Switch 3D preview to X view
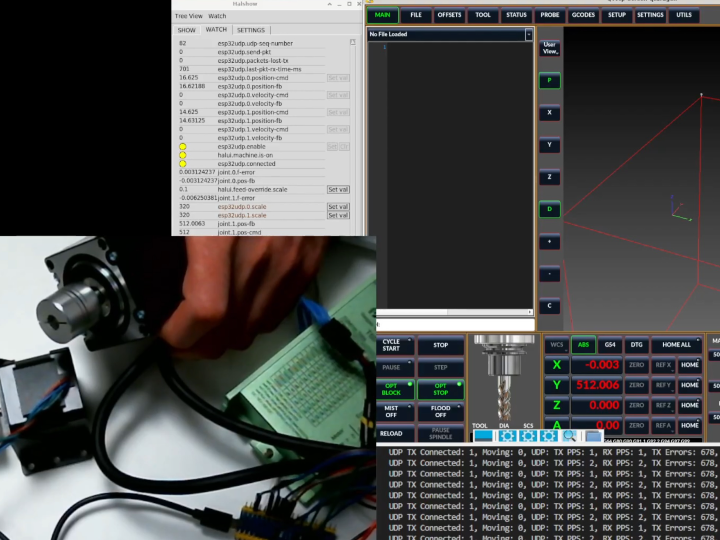The width and height of the screenshot is (720, 540). [x=549, y=113]
